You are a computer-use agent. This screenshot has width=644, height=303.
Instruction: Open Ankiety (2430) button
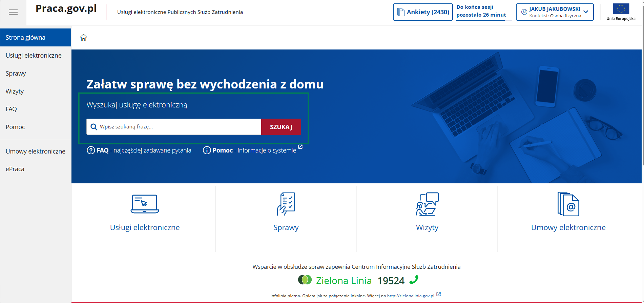(x=423, y=12)
